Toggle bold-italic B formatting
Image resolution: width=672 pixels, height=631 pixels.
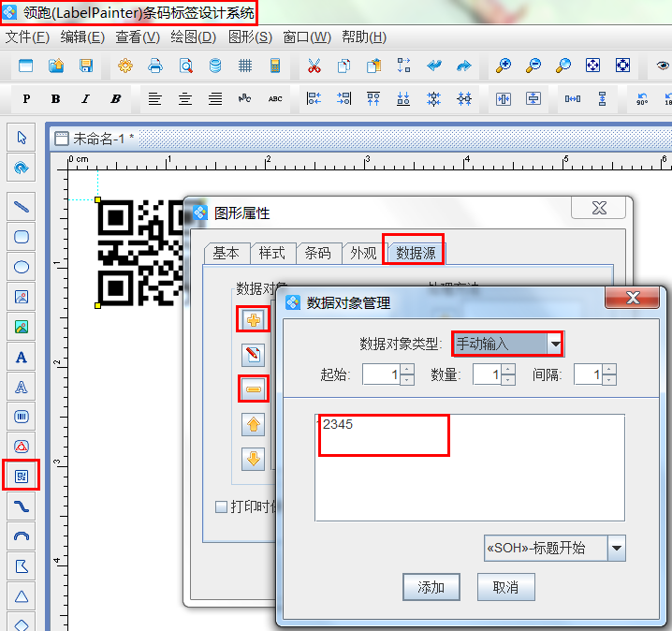(115, 99)
